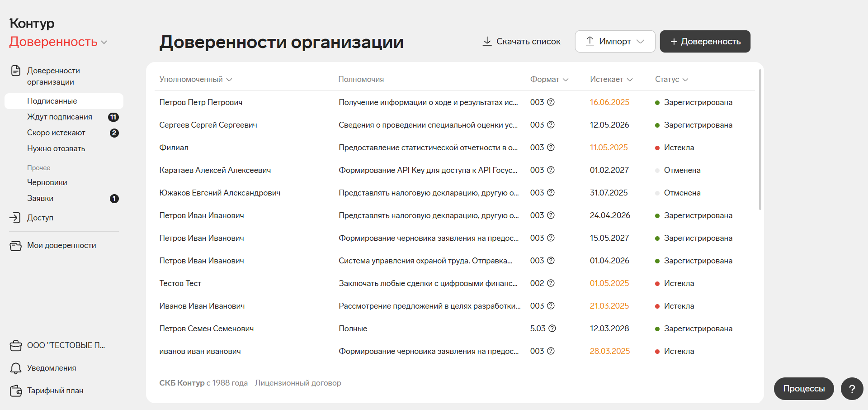Screen dimensions: 868x410
Task: Click the Доступ login arrow icon
Action: (x=15, y=218)
